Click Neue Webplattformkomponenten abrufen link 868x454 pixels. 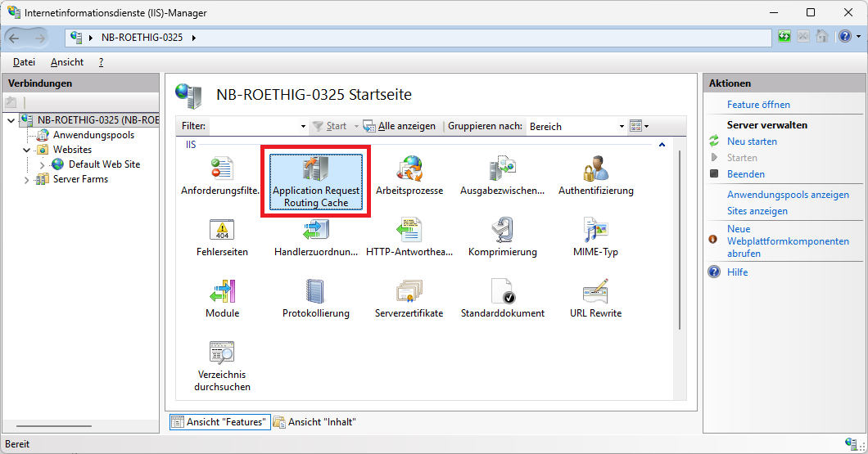click(x=788, y=241)
